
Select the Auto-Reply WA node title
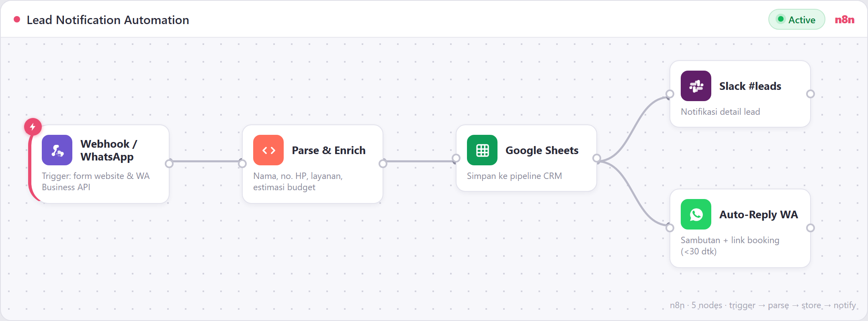click(x=759, y=214)
